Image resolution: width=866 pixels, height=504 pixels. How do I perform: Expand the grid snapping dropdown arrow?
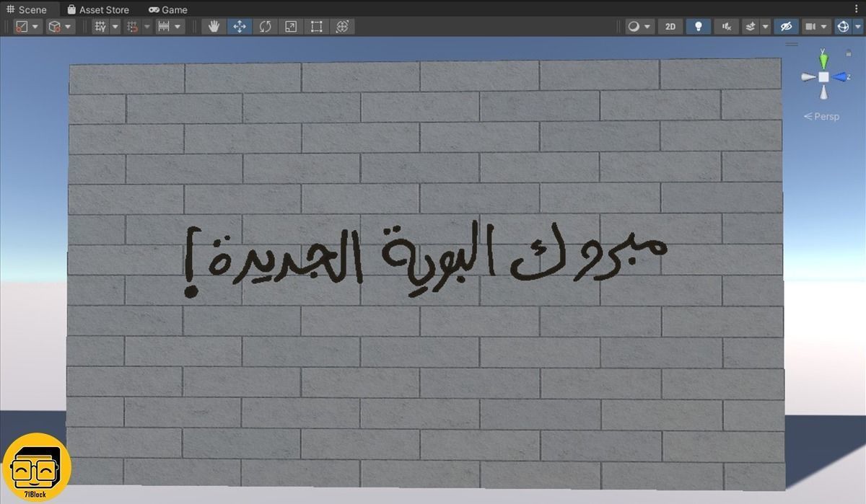pyautogui.click(x=146, y=27)
